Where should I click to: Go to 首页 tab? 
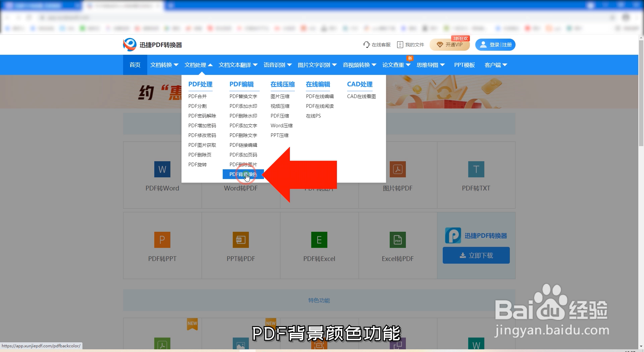135,65
